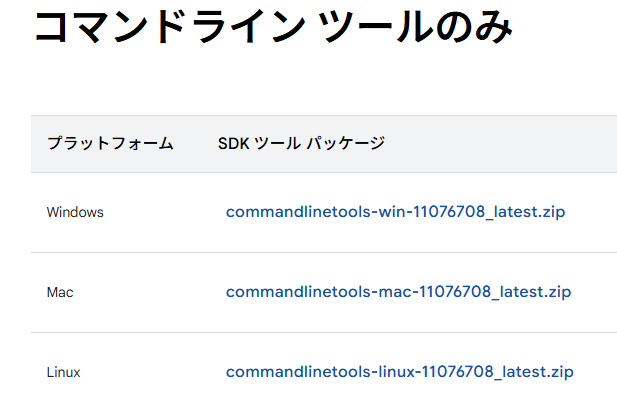Click the Windows platform cell
Viewport: 617px width, 407px height.
point(75,213)
